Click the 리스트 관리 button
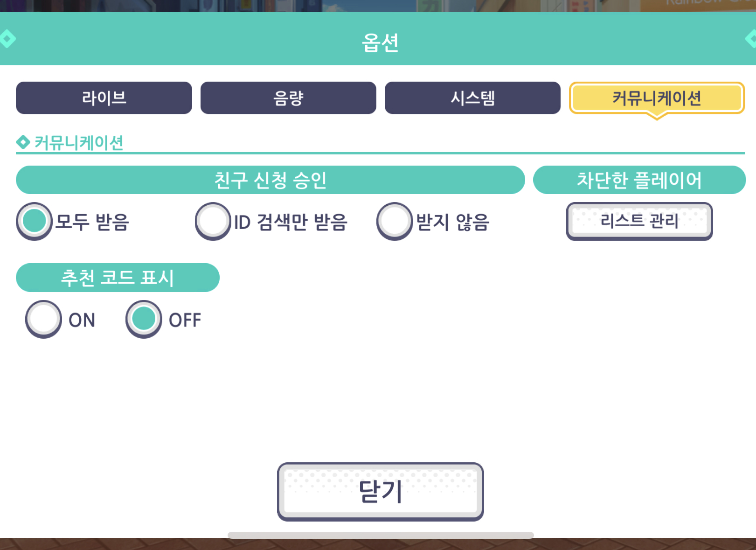This screenshot has width=756, height=550. (639, 221)
